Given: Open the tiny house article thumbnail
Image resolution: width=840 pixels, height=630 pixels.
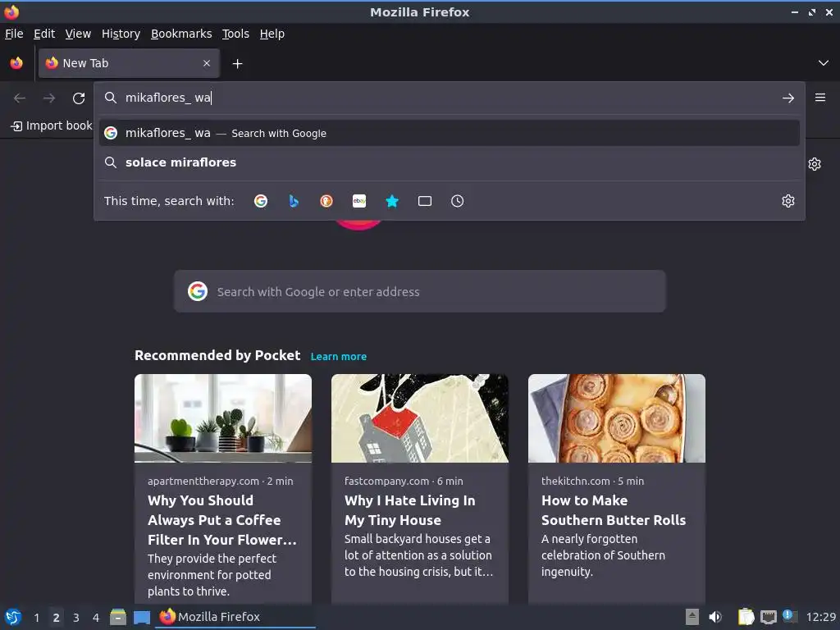Looking at the screenshot, I should 419,418.
